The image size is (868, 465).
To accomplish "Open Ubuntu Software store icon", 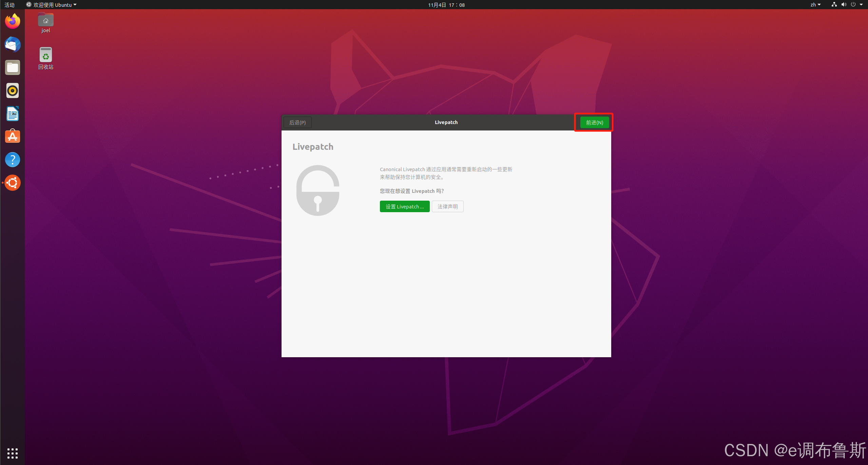I will pos(13,137).
